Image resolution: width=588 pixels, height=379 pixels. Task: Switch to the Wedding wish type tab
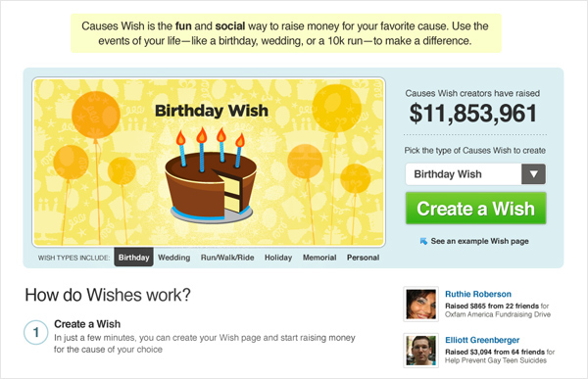[174, 258]
